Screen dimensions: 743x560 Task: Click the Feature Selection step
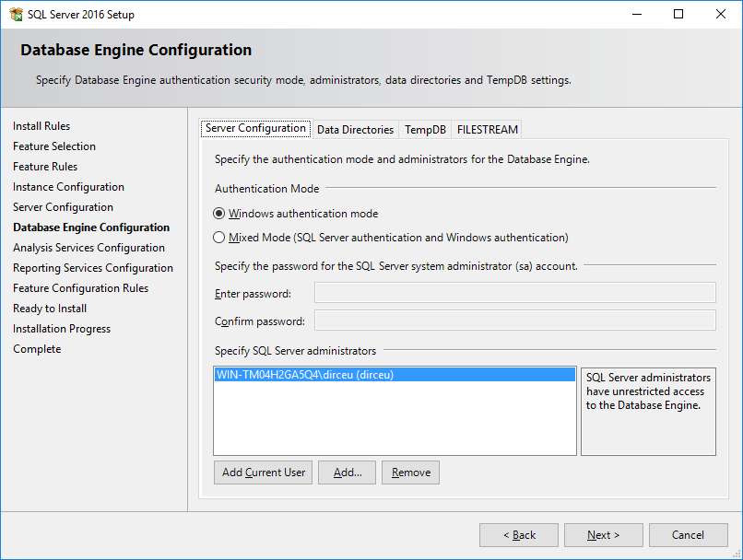click(54, 146)
